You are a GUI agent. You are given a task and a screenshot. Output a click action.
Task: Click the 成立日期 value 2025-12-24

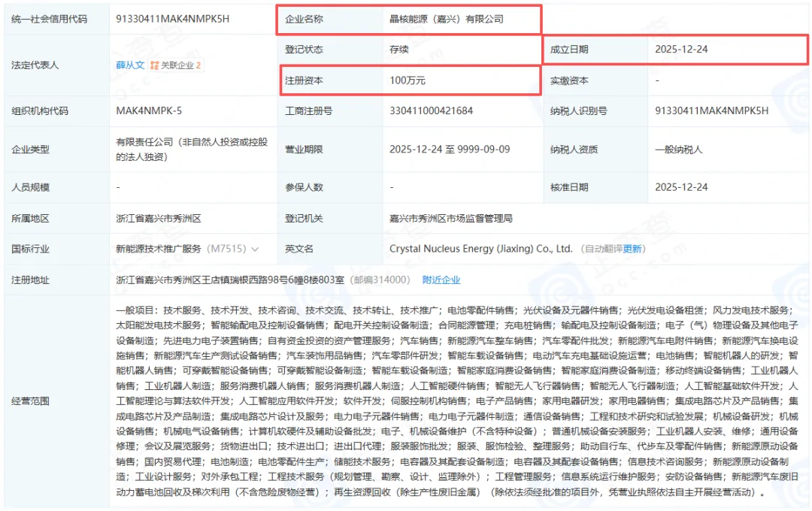pyautogui.click(x=681, y=49)
